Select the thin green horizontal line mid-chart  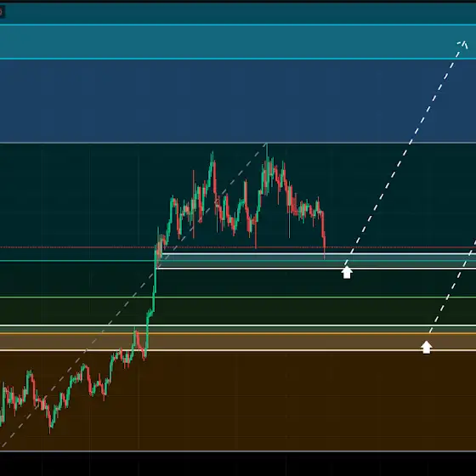pos(238,297)
